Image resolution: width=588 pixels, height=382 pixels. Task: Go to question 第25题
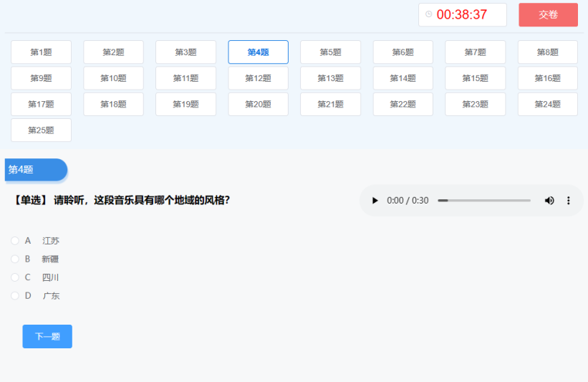pyautogui.click(x=42, y=130)
